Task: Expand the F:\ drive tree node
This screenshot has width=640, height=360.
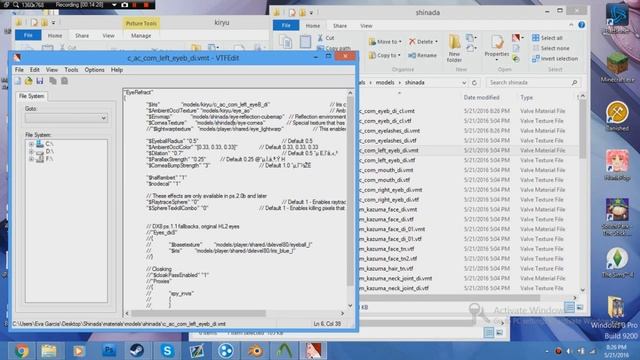Action: pos(31,159)
